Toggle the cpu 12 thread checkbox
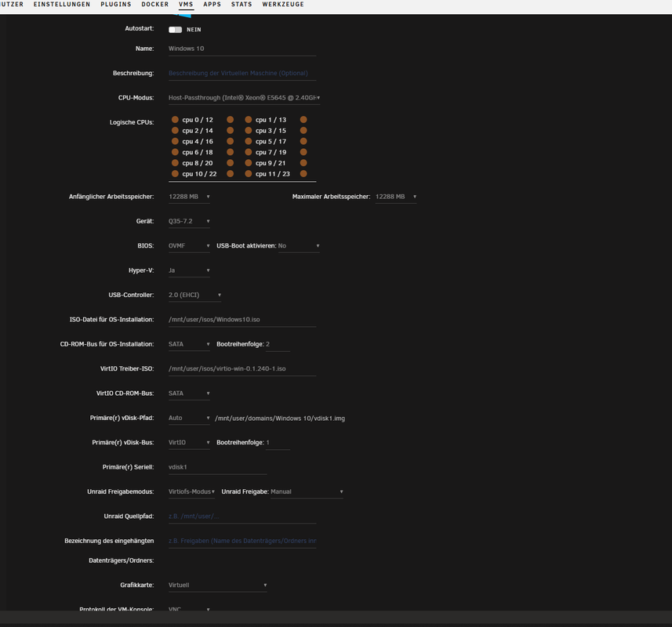 pyautogui.click(x=231, y=119)
